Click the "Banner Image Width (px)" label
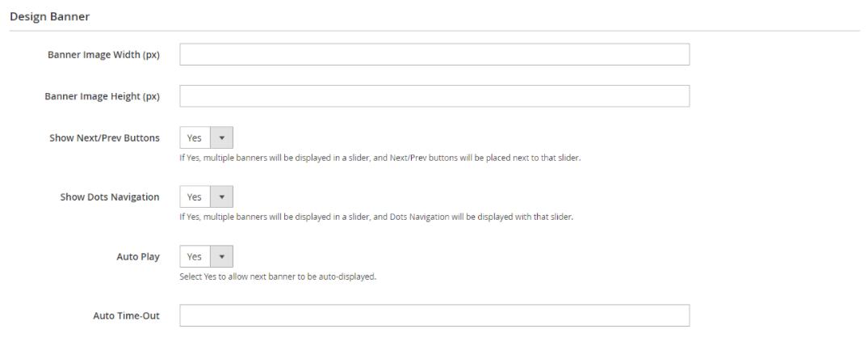 pos(103,54)
